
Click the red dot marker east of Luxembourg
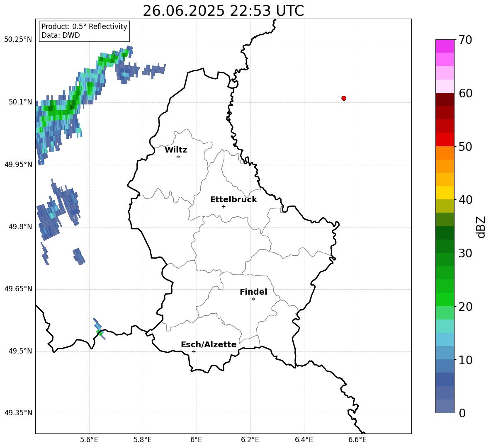pos(344,98)
